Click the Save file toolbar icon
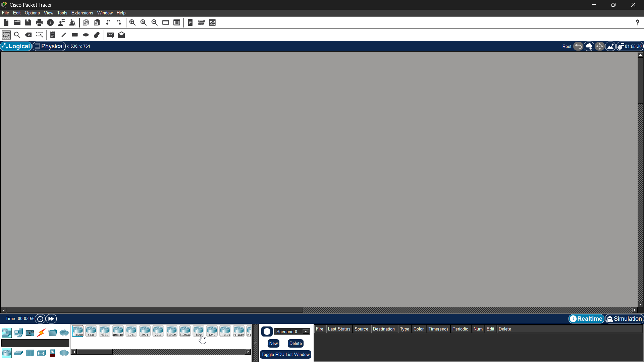The image size is (644, 362). [28, 22]
